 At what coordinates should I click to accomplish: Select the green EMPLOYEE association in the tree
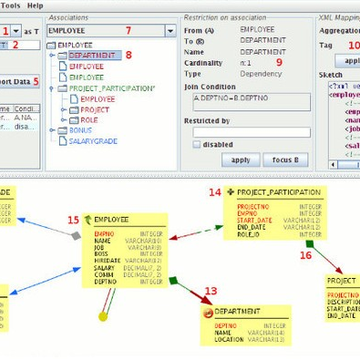(86, 77)
